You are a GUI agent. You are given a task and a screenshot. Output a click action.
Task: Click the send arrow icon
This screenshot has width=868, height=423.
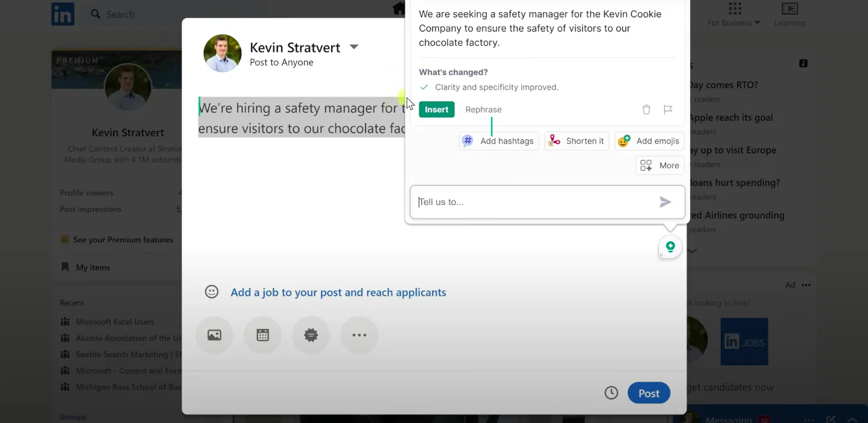[665, 202]
